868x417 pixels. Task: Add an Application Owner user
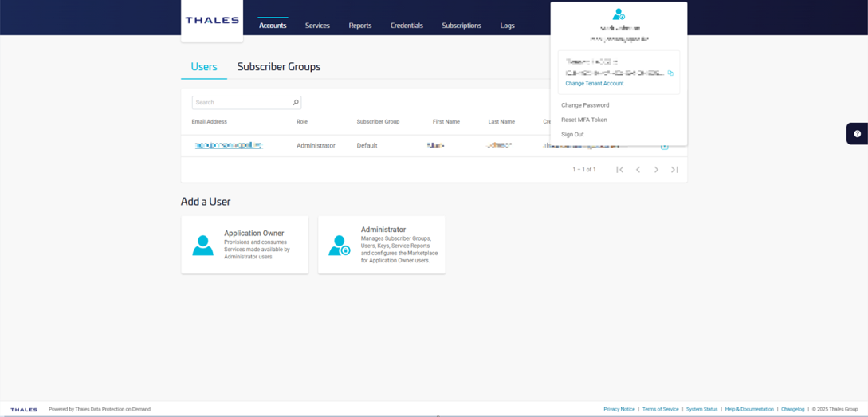pyautogui.click(x=245, y=245)
